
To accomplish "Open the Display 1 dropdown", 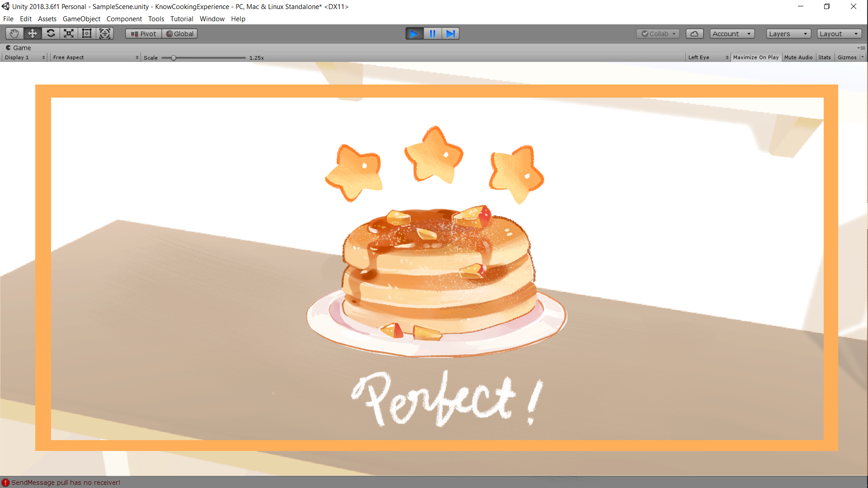I will (25, 57).
